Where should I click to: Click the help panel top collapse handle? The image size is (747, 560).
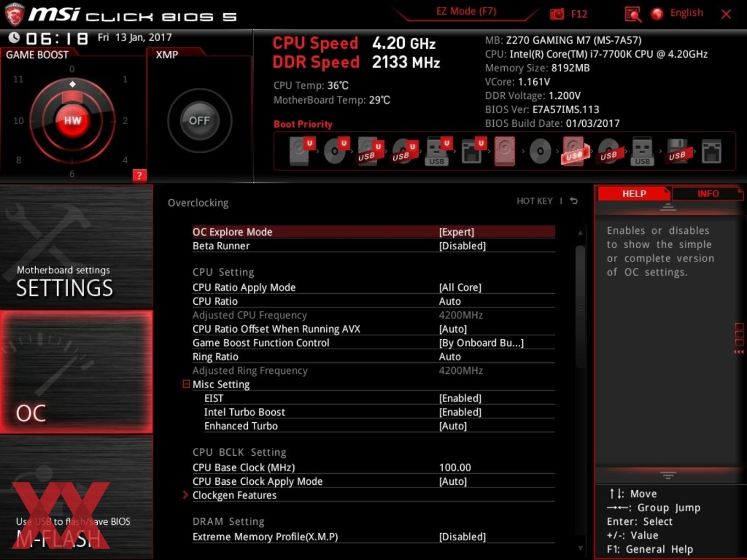click(668, 207)
